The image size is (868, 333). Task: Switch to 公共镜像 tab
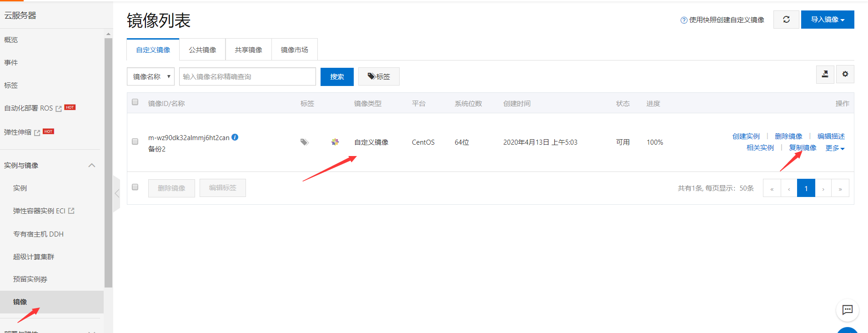(203, 50)
